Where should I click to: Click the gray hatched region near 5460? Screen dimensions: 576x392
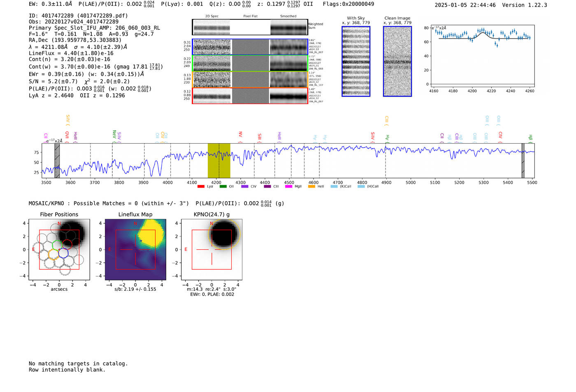(523, 161)
